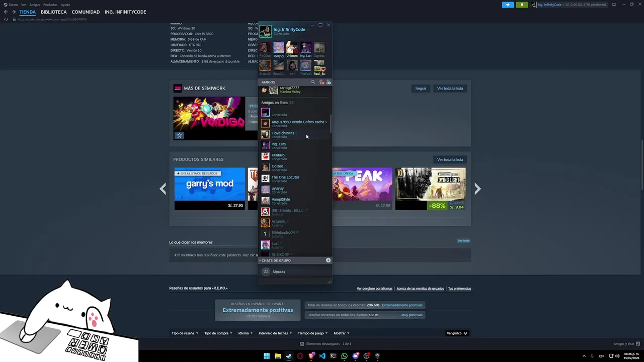Screen dimensions: 644x362
Task: Search friends with the magnifier icon
Action: (313, 82)
